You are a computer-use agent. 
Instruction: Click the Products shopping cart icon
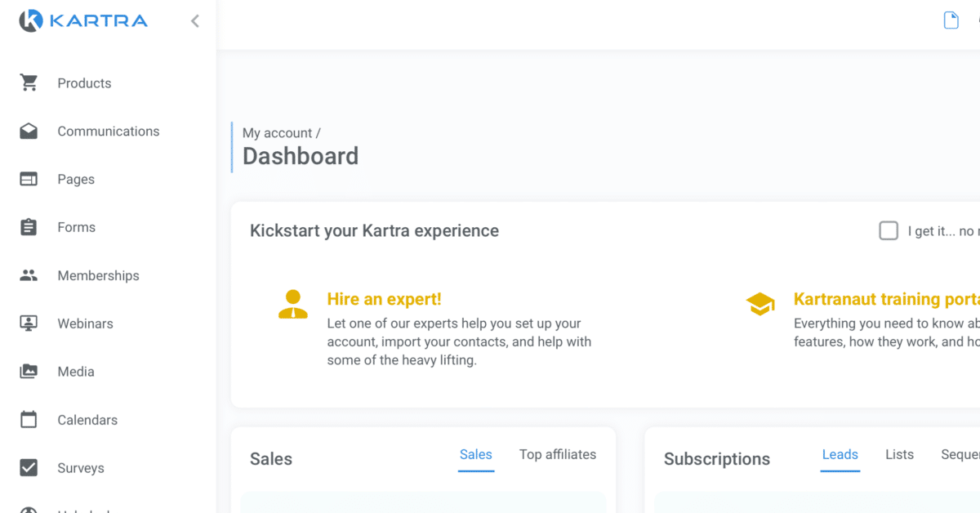pos(29,83)
